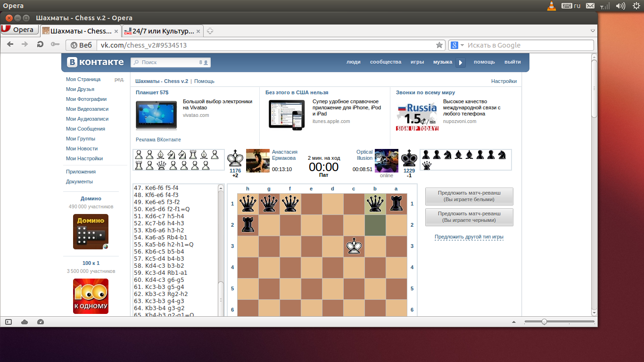Image resolution: width=644 pixels, height=362 pixels.
Task: Open the Opera main menu button
Action: coord(19,30)
